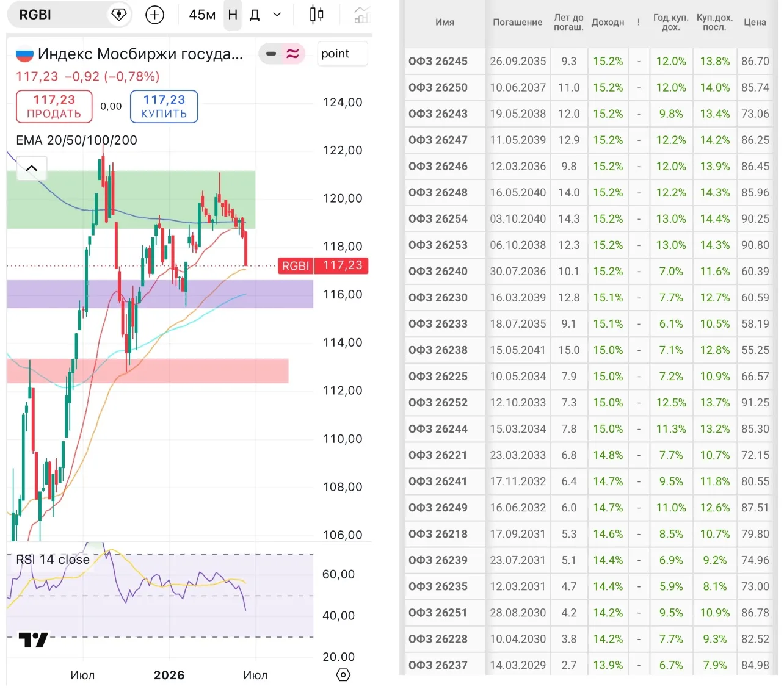Click the maturity date 10.05.2034

[518, 377]
